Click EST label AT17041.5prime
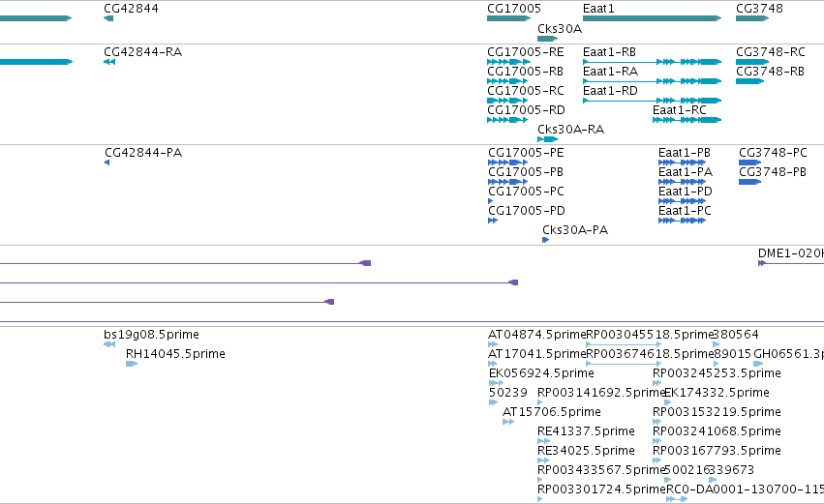Screen dimensions: 824x504 point(536,354)
